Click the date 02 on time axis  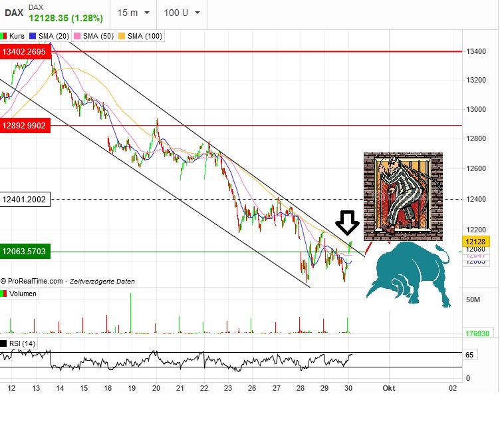tap(453, 388)
